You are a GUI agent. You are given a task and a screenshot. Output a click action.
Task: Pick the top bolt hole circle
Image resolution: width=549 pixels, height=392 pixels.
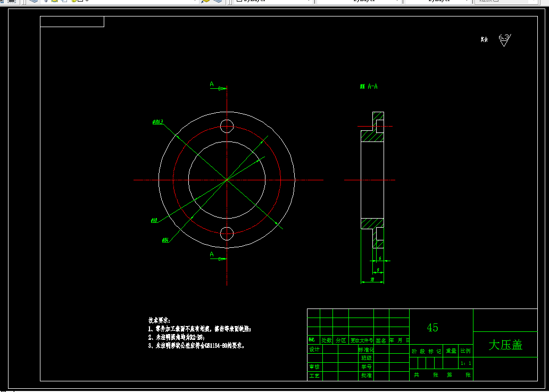[x=227, y=126]
